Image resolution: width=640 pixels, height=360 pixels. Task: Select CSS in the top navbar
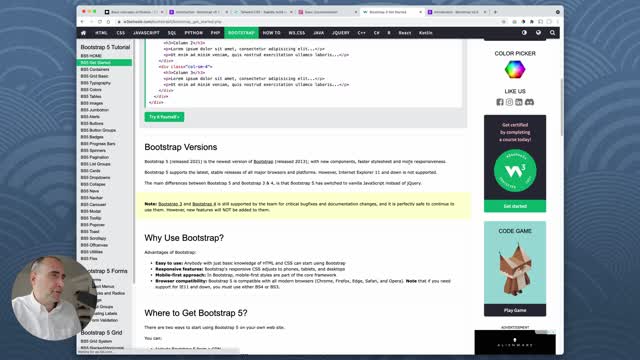[120, 33]
